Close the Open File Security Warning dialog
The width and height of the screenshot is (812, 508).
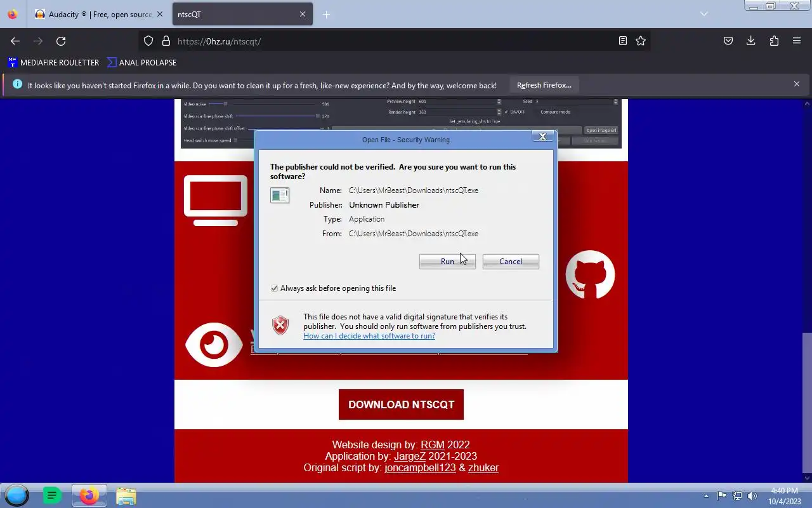click(x=542, y=137)
